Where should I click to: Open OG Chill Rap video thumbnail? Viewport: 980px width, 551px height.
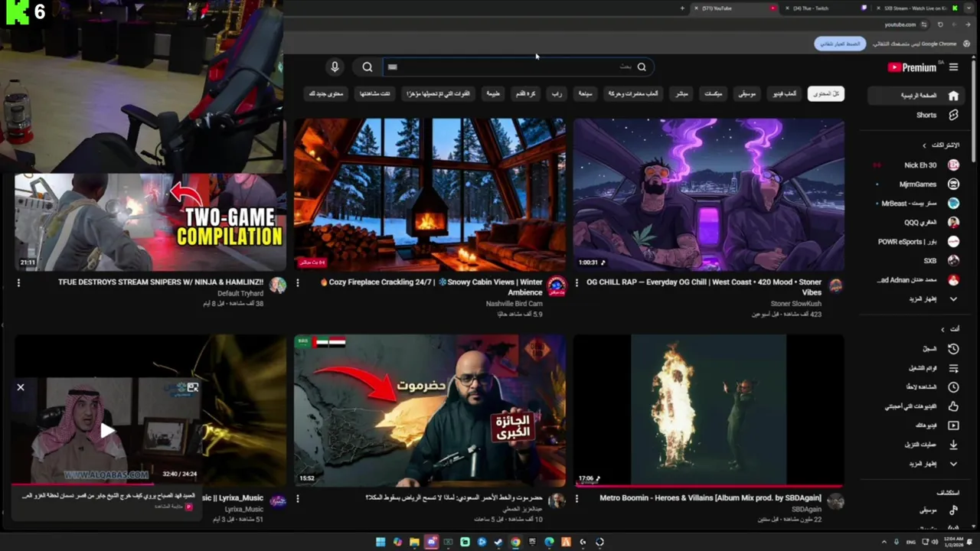tap(709, 194)
